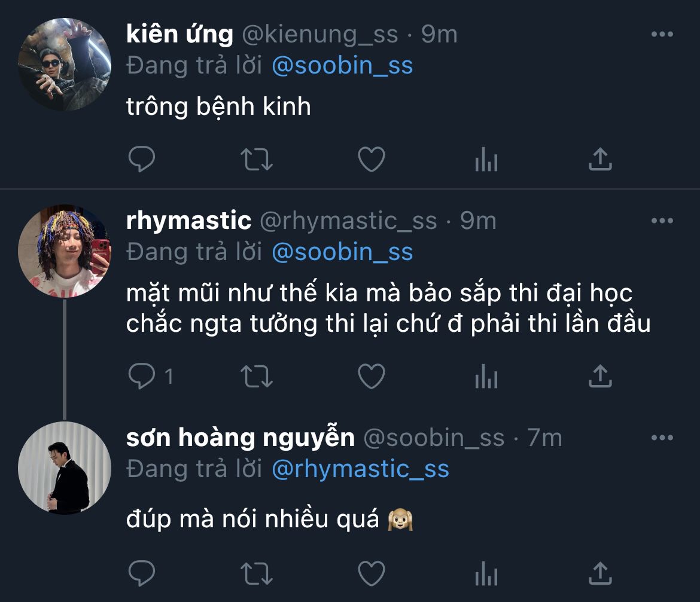The height and width of the screenshot is (602, 700).
Task: Like kiên ứng's "trông bệnh kinh" tweet
Action: pos(371,159)
